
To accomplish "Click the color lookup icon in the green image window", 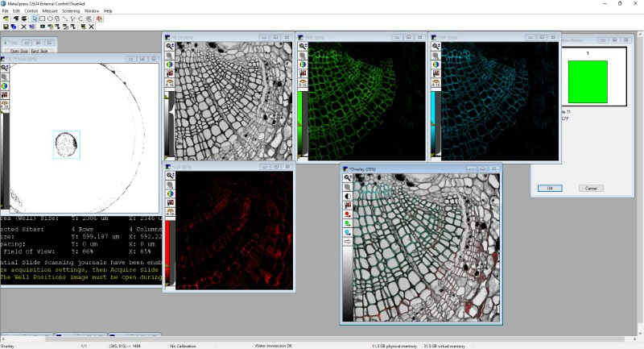I will coord(302,64).
